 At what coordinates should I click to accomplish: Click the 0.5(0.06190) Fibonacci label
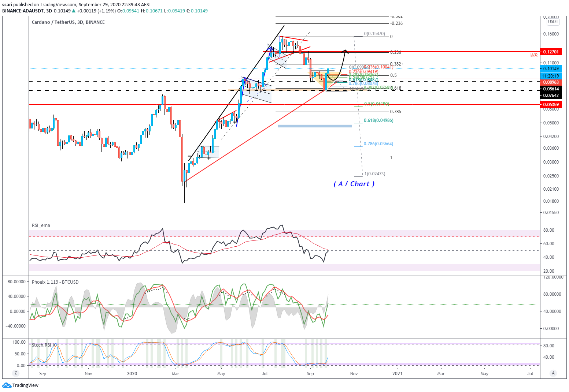[x=377, y=104]
